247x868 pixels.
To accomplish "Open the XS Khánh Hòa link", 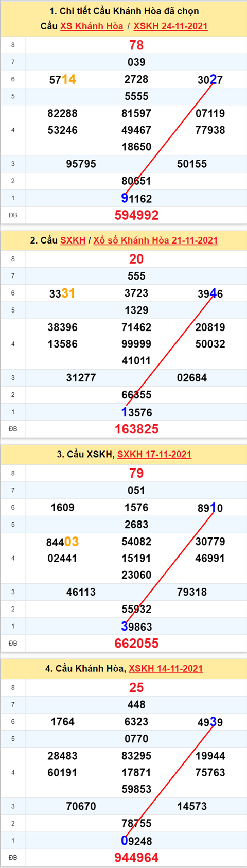I will (92, 26).
